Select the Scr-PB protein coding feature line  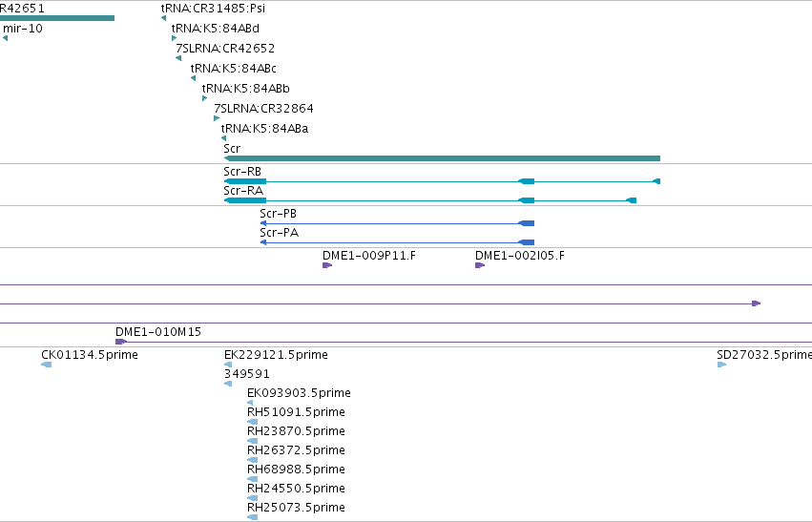click(x=397, y=223)
